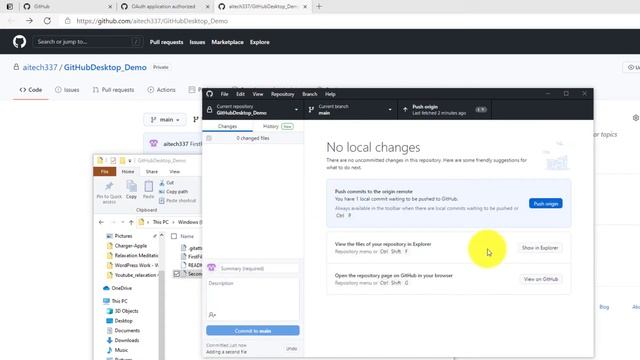Click the browser forward arrow

29,21
